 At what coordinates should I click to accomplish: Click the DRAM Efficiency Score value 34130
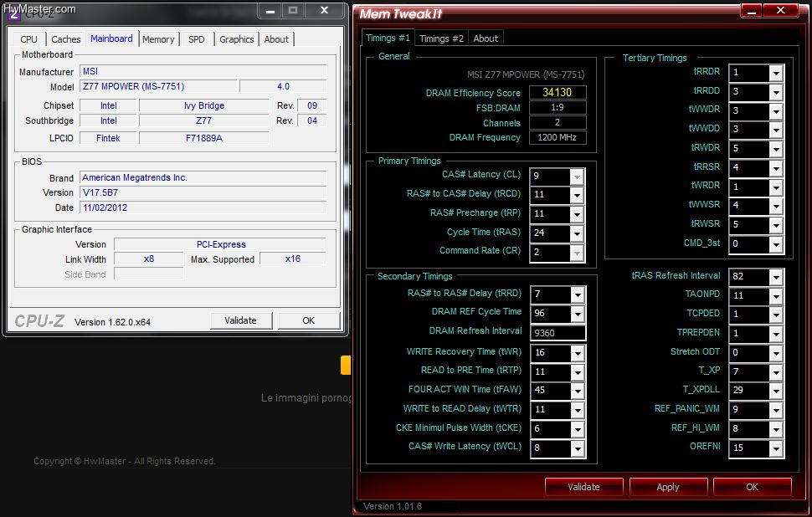(558, 92)
